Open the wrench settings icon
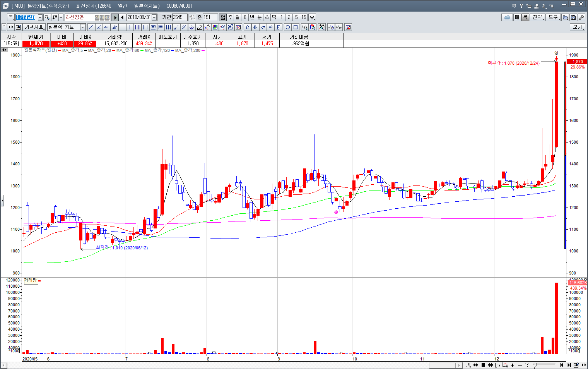 tap(581, 17)
